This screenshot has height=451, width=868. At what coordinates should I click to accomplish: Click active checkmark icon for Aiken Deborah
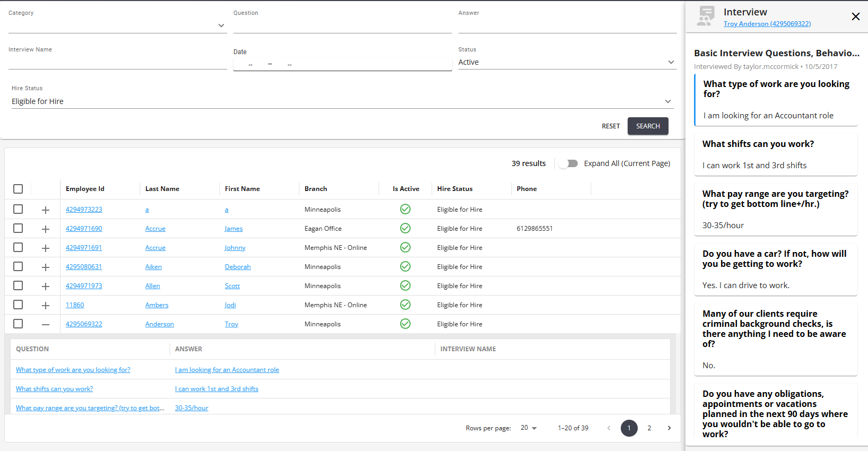click(405, 266)
